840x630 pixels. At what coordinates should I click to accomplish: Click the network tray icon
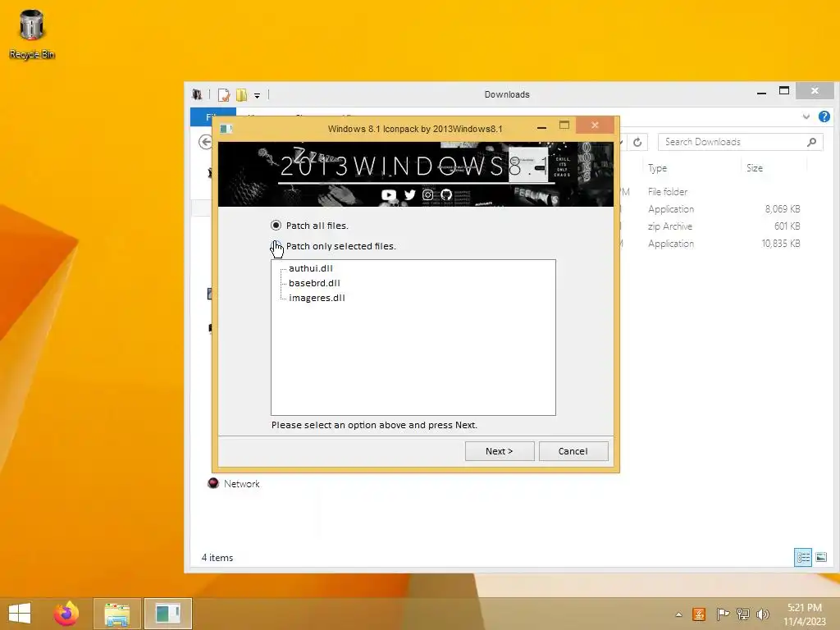tap(742, 614)
